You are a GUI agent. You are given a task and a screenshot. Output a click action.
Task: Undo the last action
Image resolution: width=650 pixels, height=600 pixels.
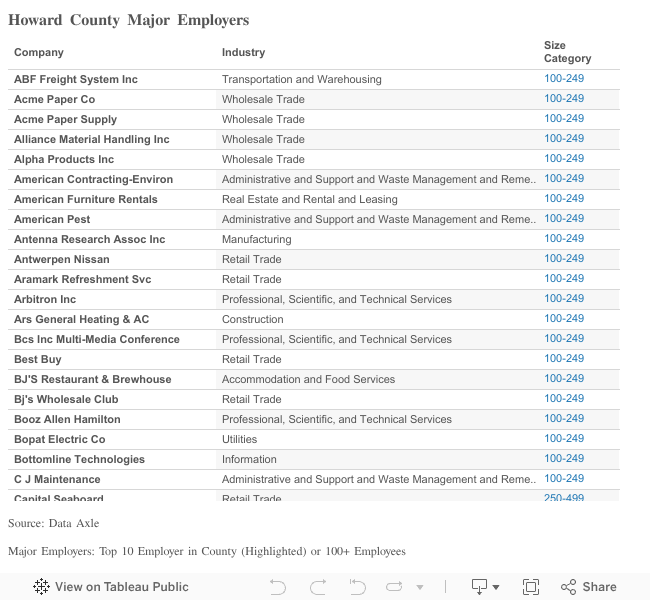(x=278, y=587)
